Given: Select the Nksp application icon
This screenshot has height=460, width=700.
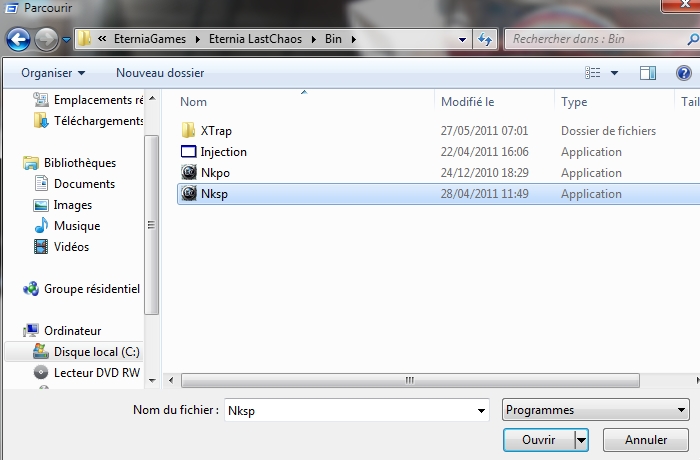Looking at the screenshot, I should tap(189, 193).
